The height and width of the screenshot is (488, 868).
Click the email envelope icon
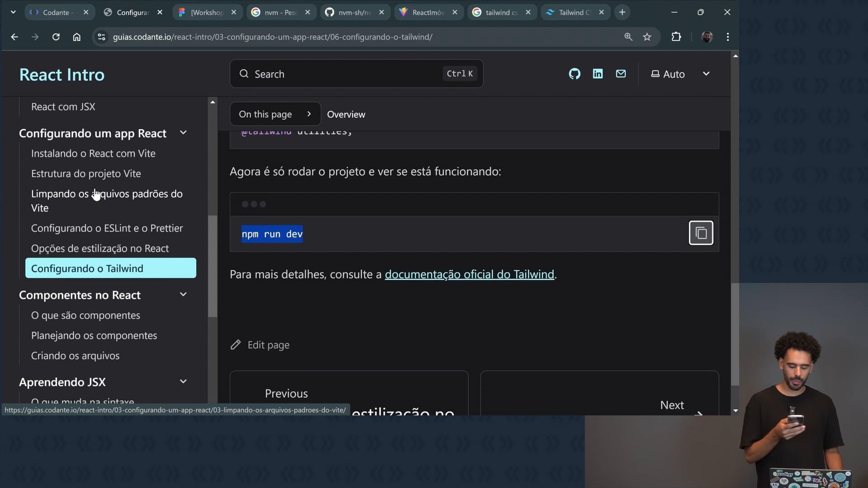point(621,74)
